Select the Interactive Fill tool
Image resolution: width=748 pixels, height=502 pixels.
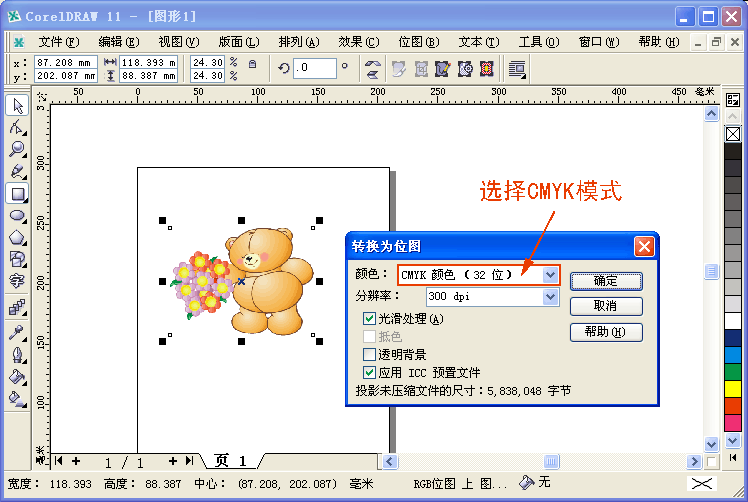point(17,399)
